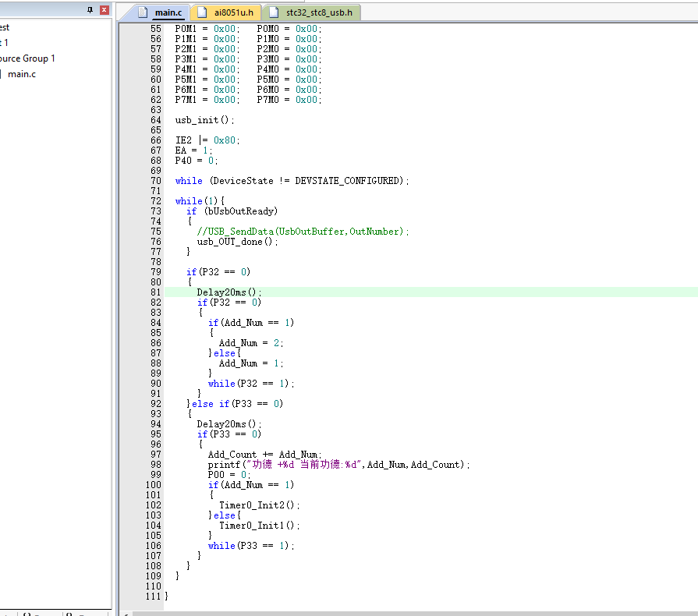Click Delay20ms(); on line 94
Image resolution: width=698 pixels, height=616 pixels.
click(229, 424)
